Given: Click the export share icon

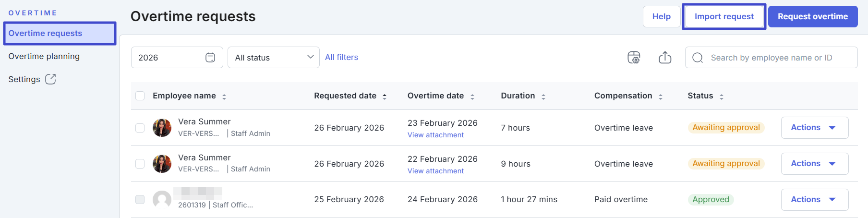Looking at the screenshot, I should [x=665, y=58].
